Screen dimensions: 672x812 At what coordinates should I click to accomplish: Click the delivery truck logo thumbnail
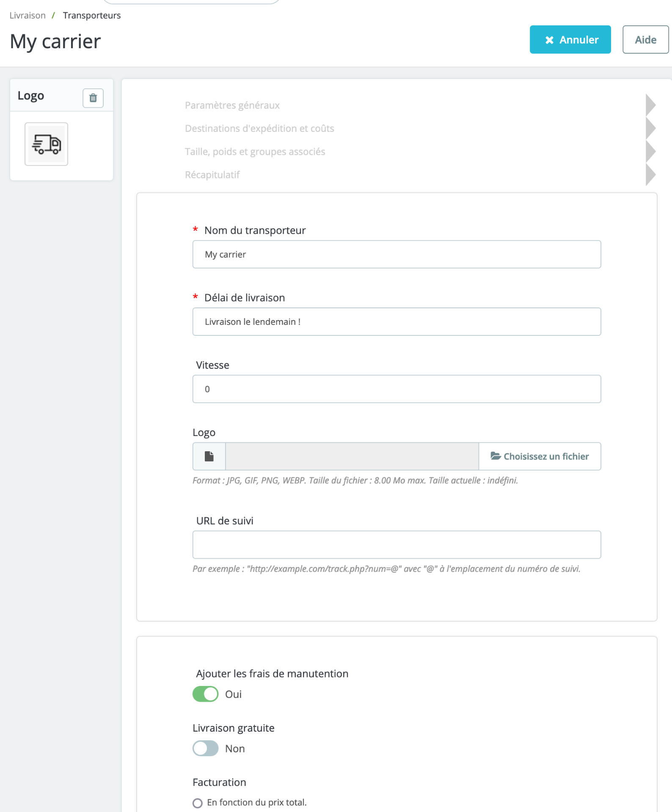click(x=47, y=144)
